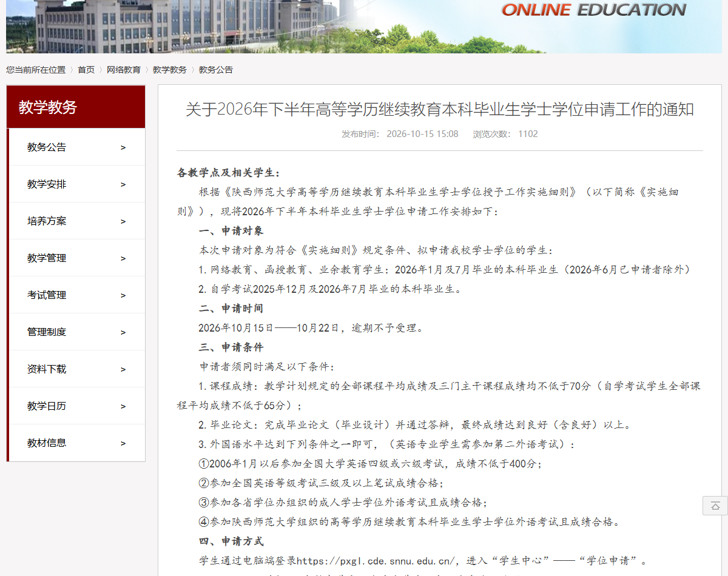The image size is (728, 576).
Task: Click the arrow beside 资料下载
Action: click(x=123, y=369)
